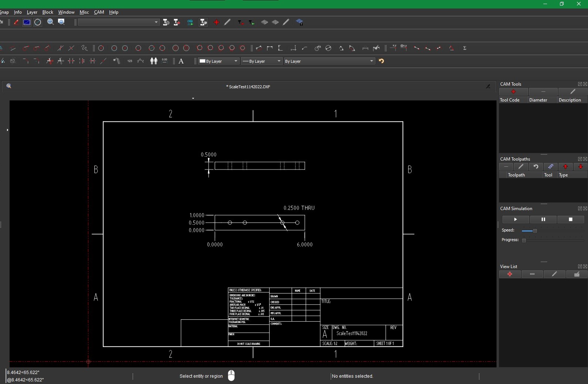Image resolution: width=588 pixels, height=384 pixels.
Task: Open the color By Layer dropdown
Action: point(219,61)
